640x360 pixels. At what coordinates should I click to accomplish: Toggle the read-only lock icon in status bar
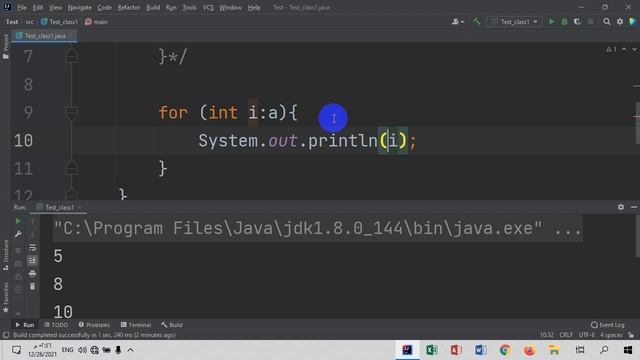point(631,335)
